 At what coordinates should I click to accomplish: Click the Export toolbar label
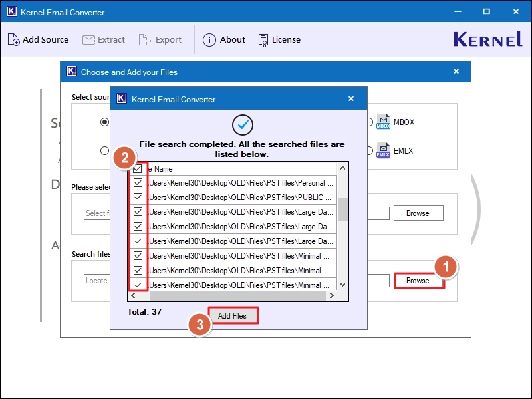(168, 40)
